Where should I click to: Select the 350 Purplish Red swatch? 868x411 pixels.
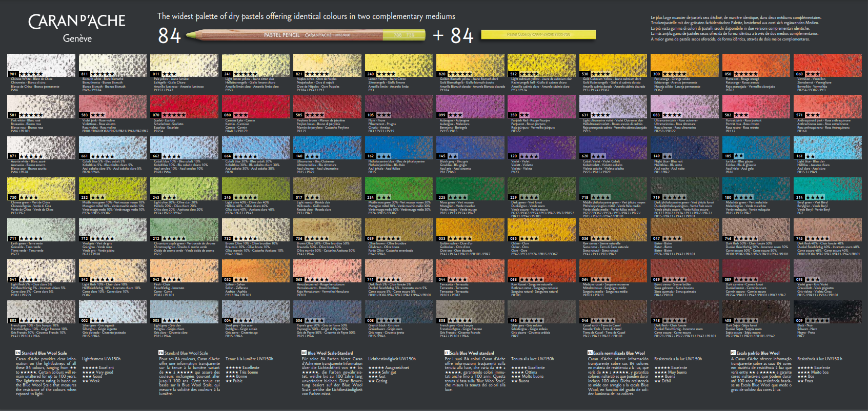(541, 106)
